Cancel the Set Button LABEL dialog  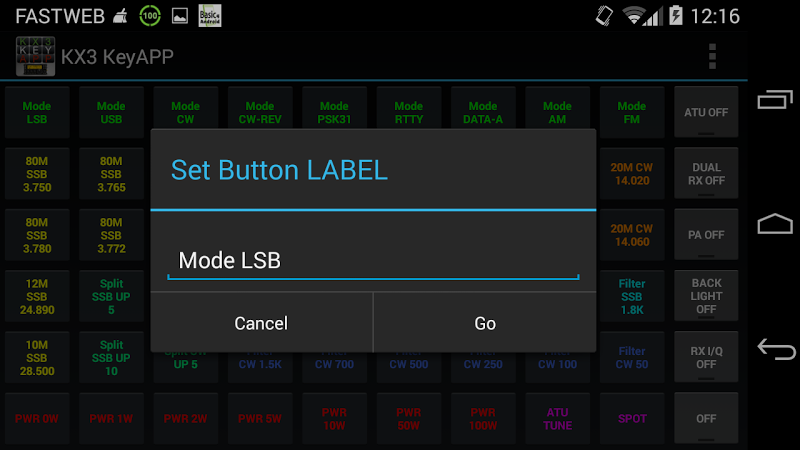261,322
